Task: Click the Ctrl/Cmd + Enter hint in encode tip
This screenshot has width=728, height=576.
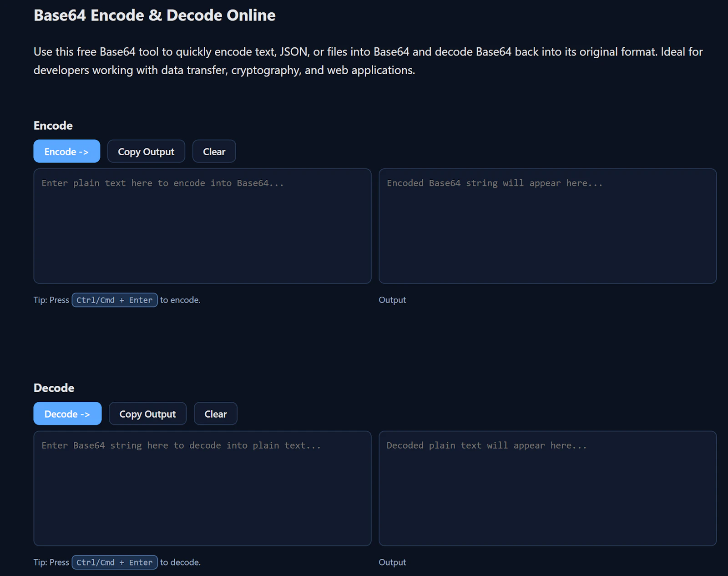Action: tap(115, 300)
